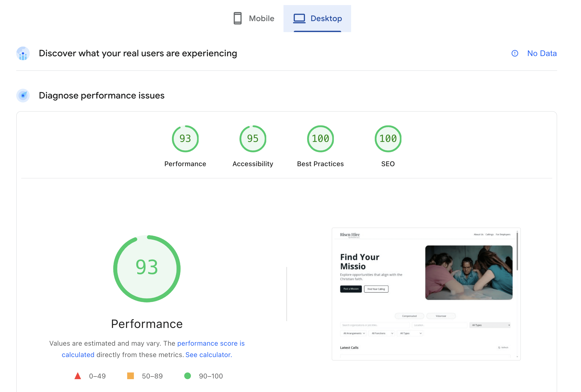Toggle the Volunteer filter chip
The image size is (581, 392).
pyautogui.click(x=441, y=316)
